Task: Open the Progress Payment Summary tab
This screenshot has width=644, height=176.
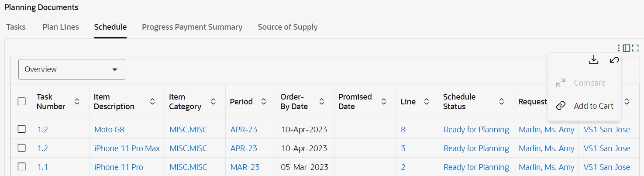Action: click(192, 27)
